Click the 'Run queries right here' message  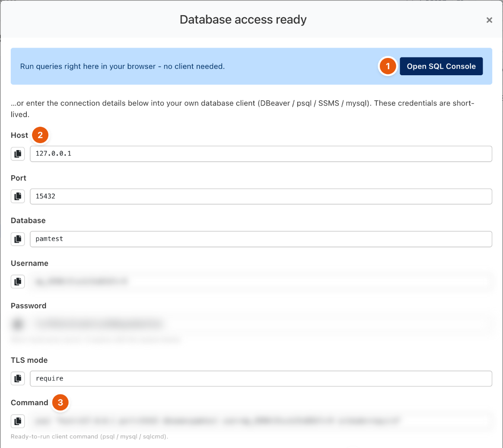click(x=122, y=67)
